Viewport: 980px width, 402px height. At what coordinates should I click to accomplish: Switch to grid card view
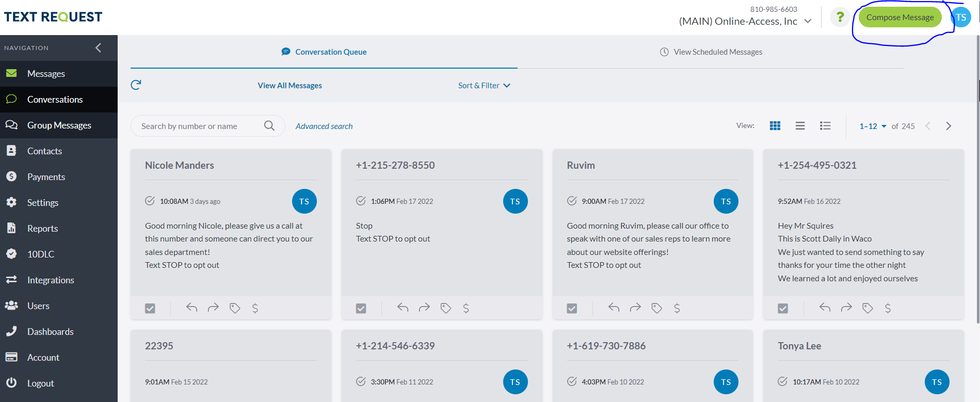(x=775, y=126)
